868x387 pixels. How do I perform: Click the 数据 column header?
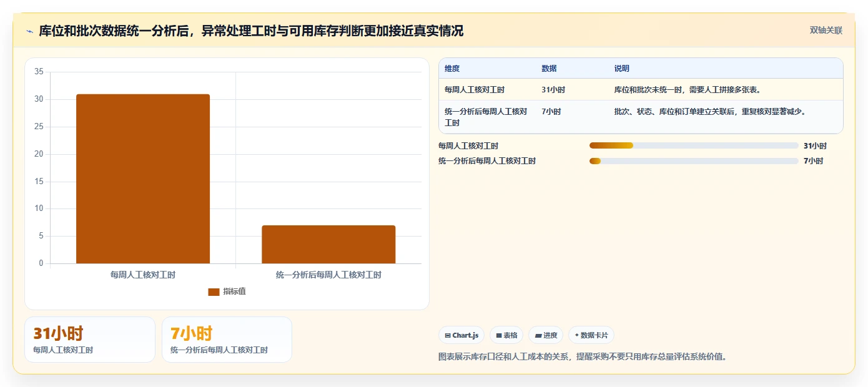pyautogui.click(x=549, y=69)
